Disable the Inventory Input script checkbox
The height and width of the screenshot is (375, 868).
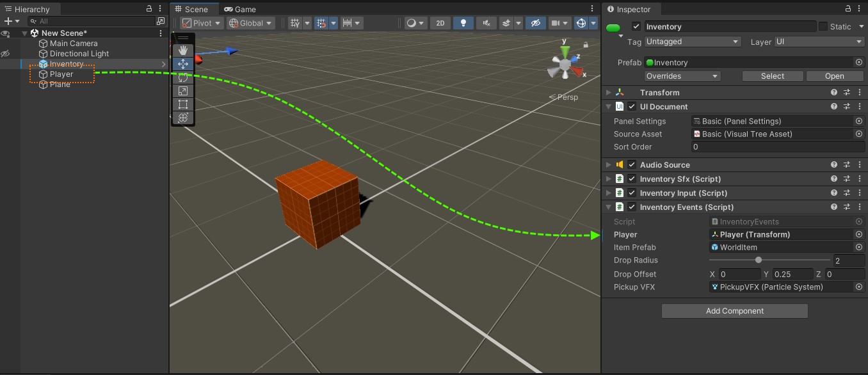tap(632, 193)
